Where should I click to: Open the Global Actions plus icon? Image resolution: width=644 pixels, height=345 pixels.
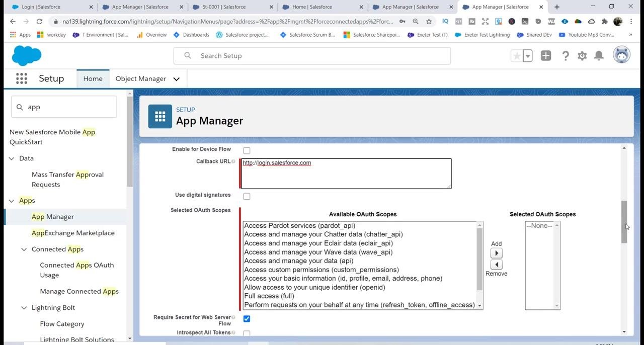[x=546, y=56]
